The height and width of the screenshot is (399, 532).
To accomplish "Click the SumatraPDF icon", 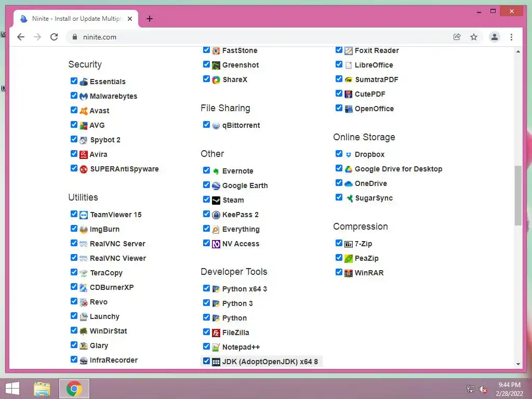I will pos(349,80).
